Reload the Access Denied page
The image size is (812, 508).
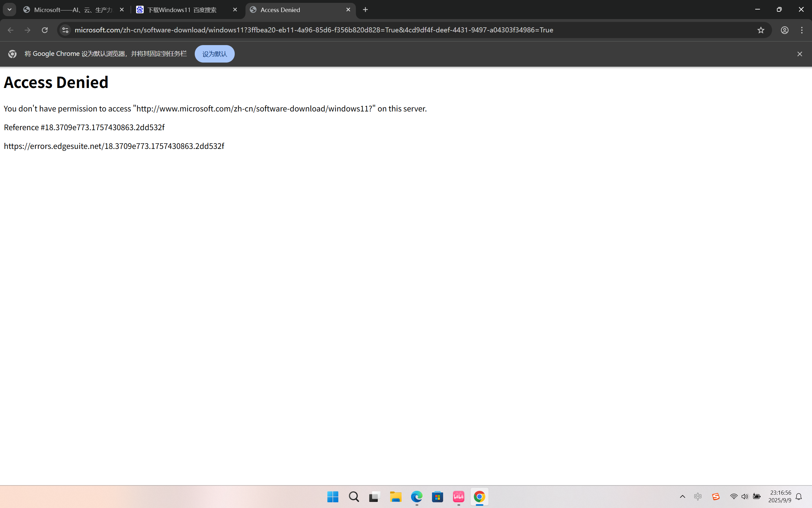(x=45, y=30)
